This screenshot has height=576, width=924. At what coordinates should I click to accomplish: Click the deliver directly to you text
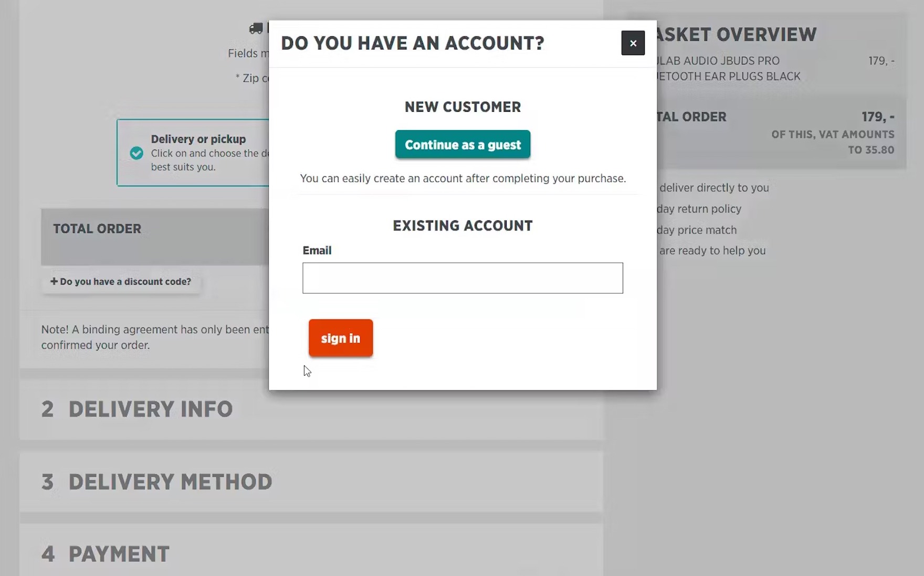coord(714,188)
